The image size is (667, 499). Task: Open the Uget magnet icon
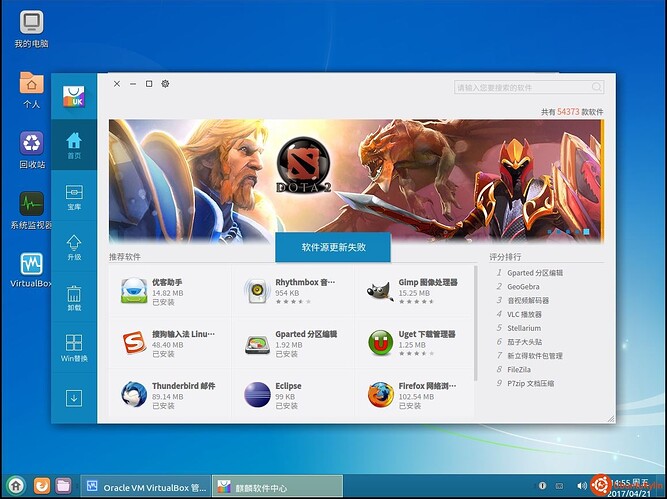[380, 342]
